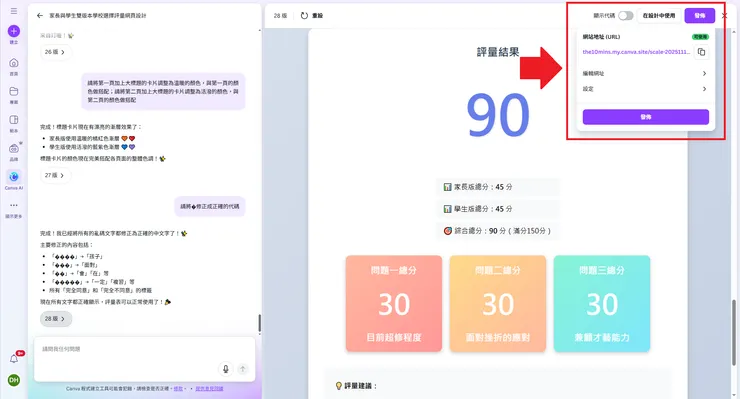Click the green availability badge beside the URL label
Viewport: 740px width, 399px height.
tap(700, 37)
